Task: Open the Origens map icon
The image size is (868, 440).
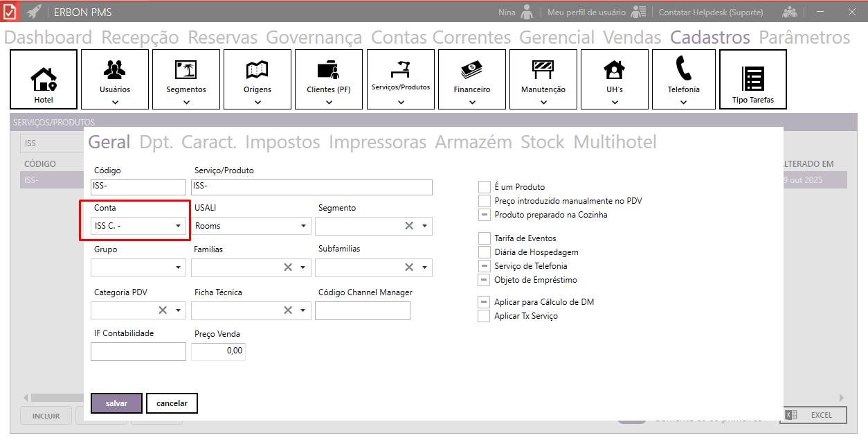Action: tap(257, 70)
